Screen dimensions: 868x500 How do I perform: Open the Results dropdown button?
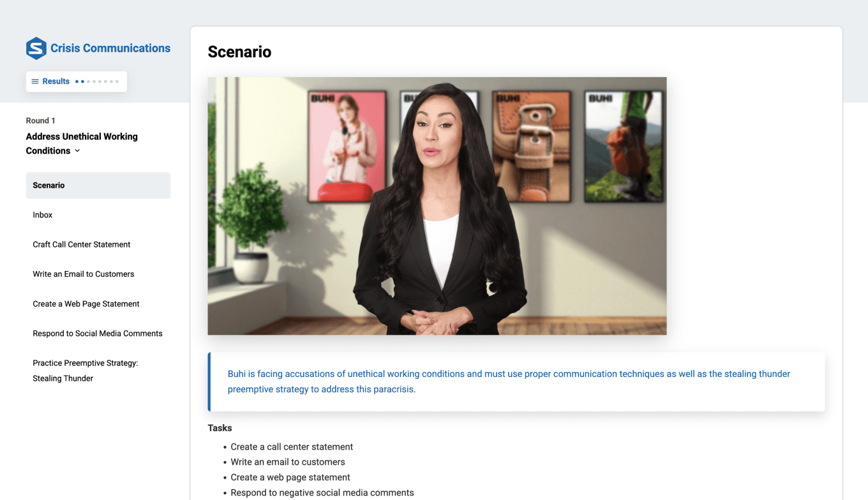77,82
